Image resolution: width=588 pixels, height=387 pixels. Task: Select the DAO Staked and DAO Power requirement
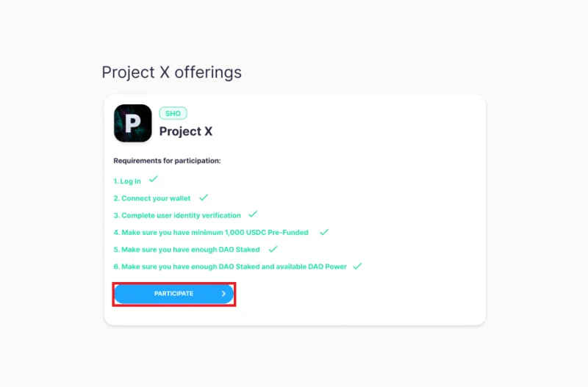(x=230, y=267)
